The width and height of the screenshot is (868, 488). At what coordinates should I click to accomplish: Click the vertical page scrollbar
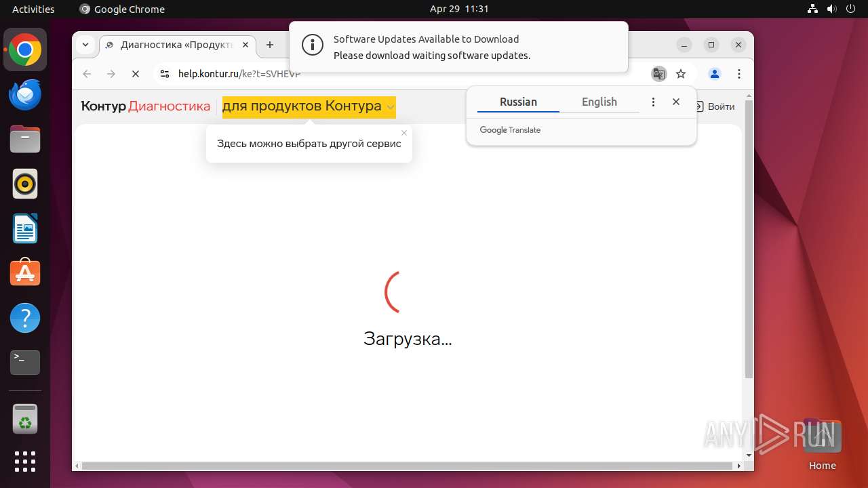point(749,241)
